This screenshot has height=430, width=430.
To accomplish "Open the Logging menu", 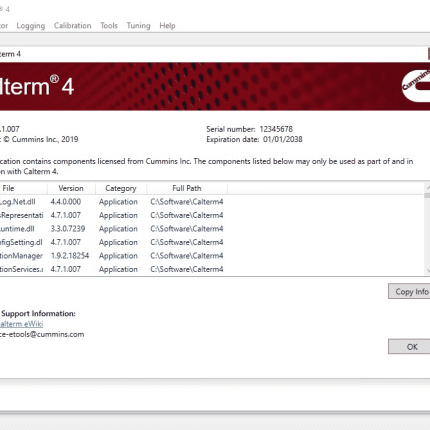I will click(31, 26).
